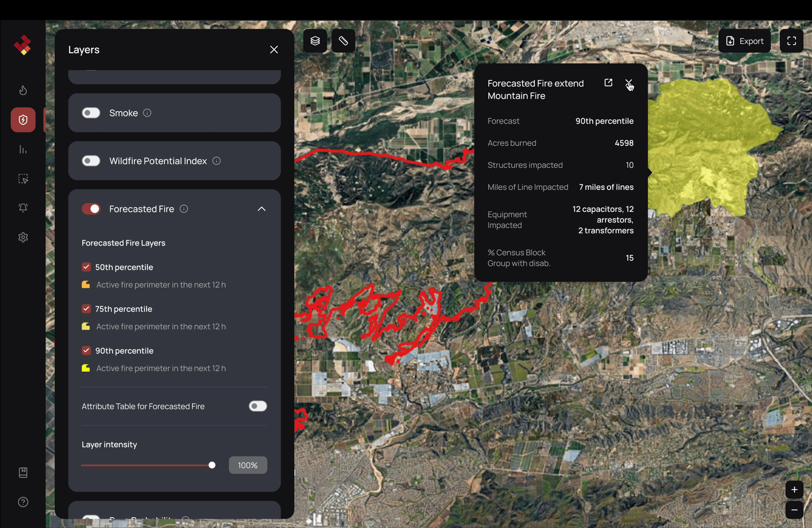Close the Forecasted Fire extend popup
This screenshot has width=812, height=528.
629,83
